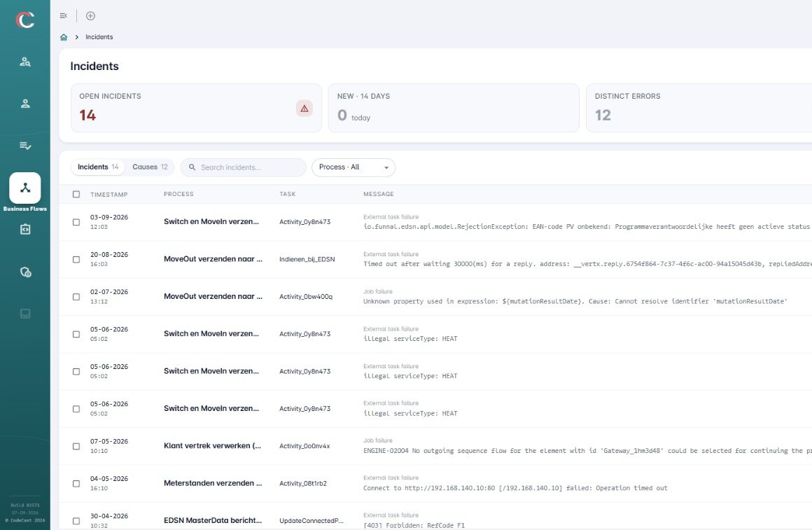
Task: Open 'Meterstanden verzenden ...' process
Action: [x=213, y=483]
